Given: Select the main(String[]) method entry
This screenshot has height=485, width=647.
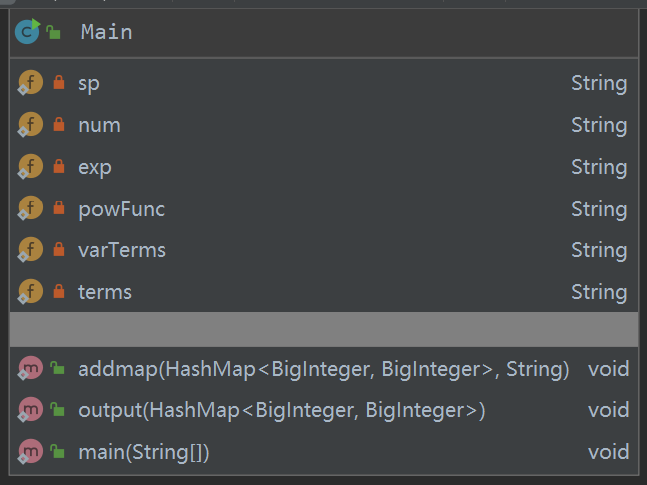Looking at the screenshot, I should pos(144,452).
